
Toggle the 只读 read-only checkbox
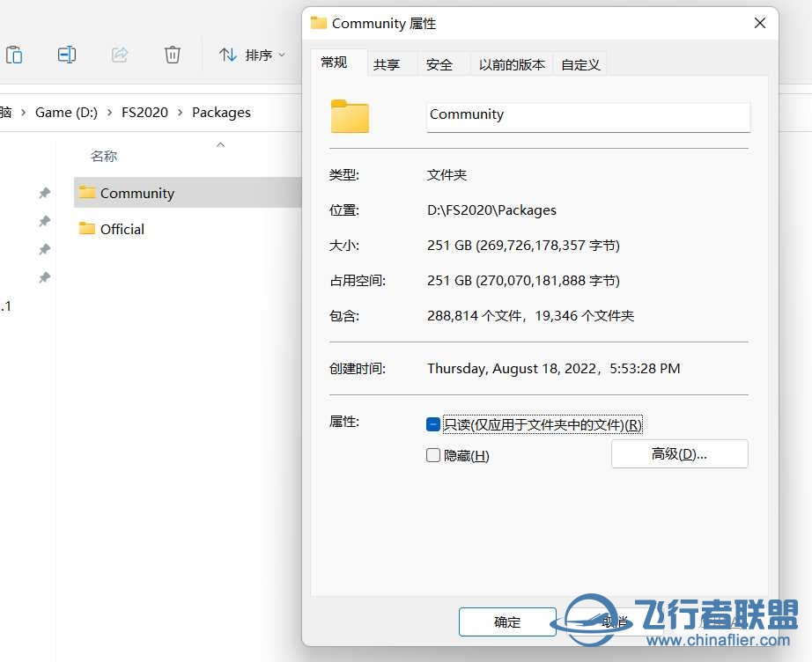433,424
